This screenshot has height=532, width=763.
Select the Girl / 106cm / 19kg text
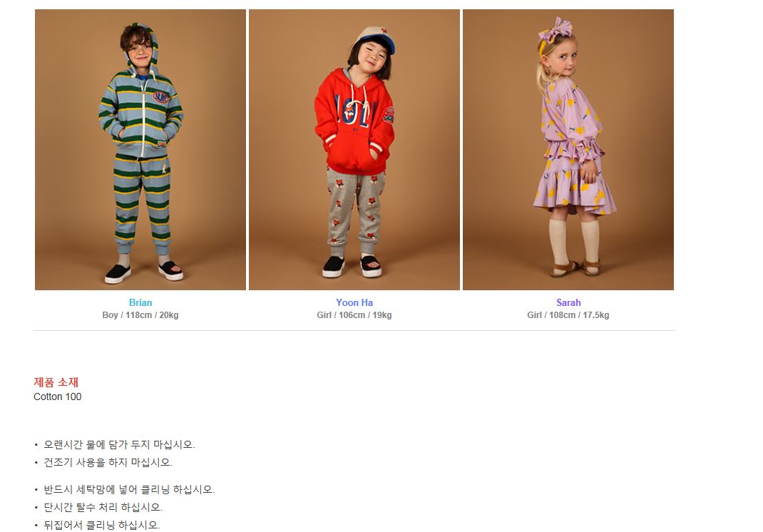tap(354, 315)
